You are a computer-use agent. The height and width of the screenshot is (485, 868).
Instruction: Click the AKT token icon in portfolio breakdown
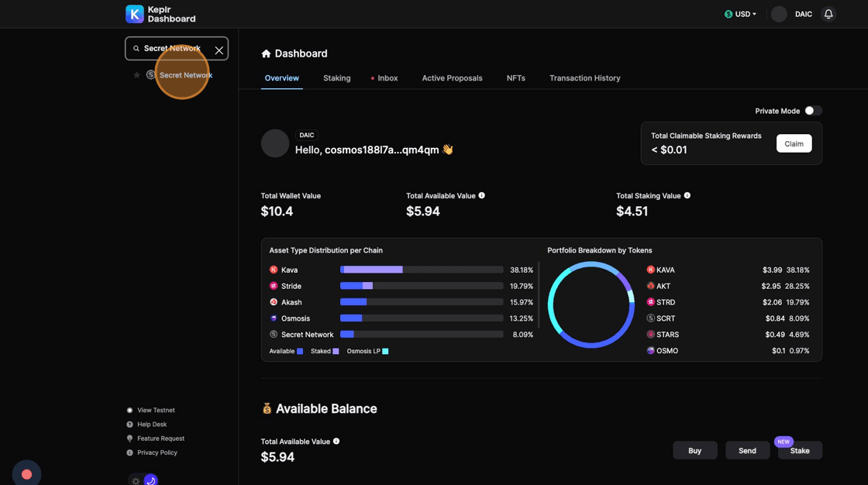650,286
